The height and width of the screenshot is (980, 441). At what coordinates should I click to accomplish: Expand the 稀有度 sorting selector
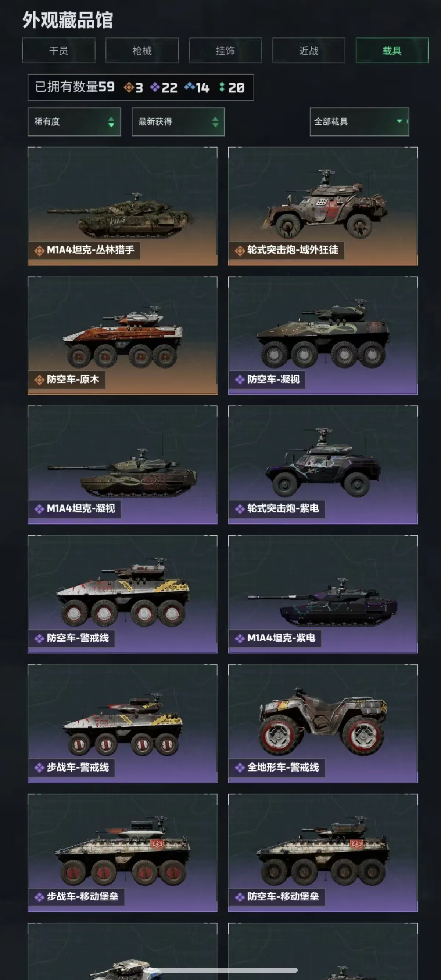coord(74,122)
